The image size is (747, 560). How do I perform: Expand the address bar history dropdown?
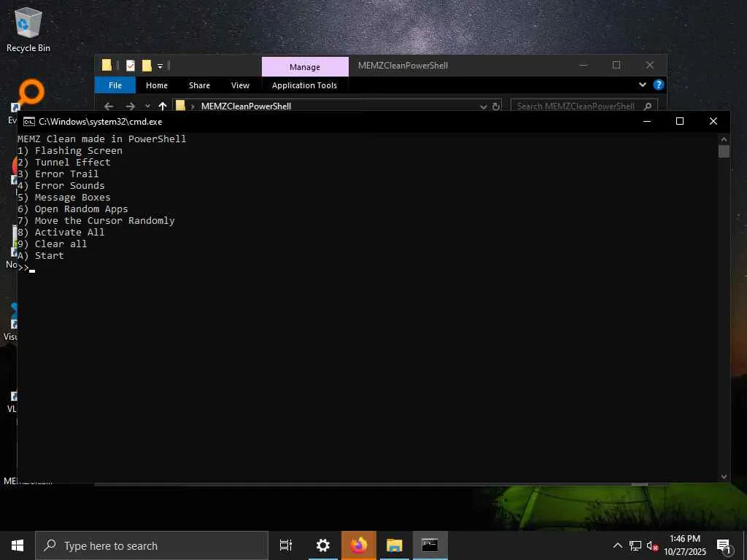tap(483, 106)
